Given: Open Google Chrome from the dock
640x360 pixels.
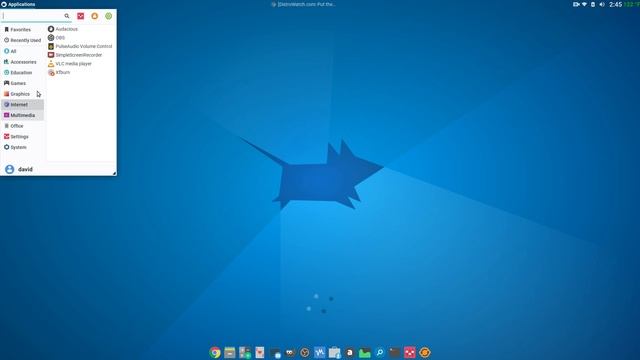Looking at the screenshot, I should pos(215,352).
